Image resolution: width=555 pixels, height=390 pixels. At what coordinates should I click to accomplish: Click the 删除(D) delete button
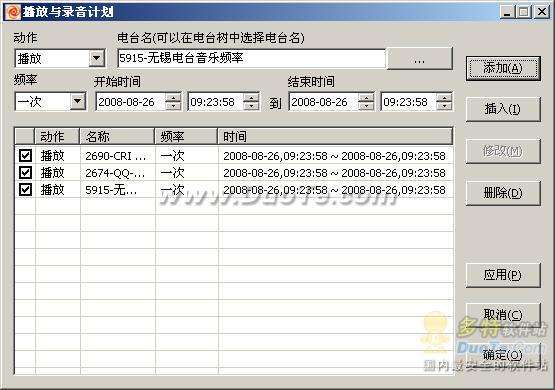tap(503, 193)
